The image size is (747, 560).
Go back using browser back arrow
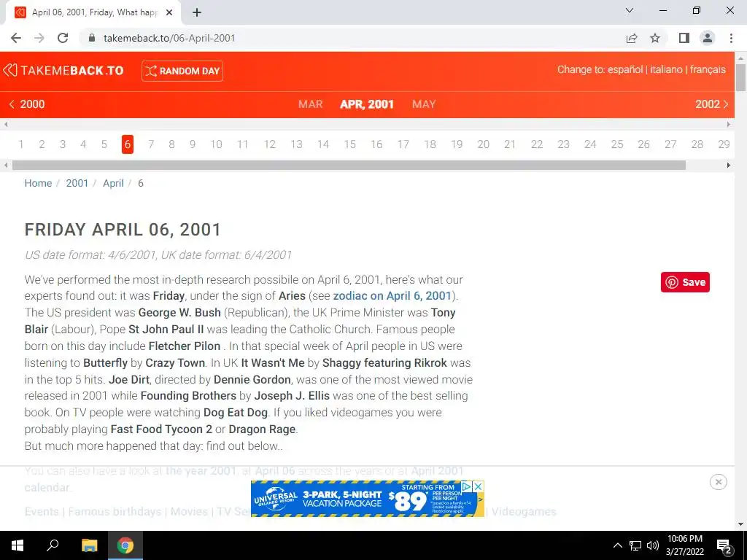coord(16,38)
